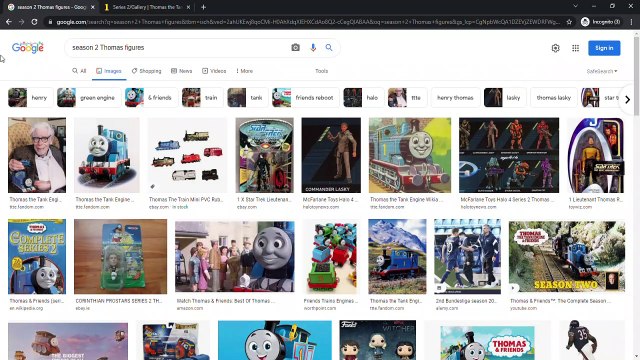Open Best Of Thomas amazon image
This screenshot has width=640, height=360.
pyautogui.click(x=235, y=256)
